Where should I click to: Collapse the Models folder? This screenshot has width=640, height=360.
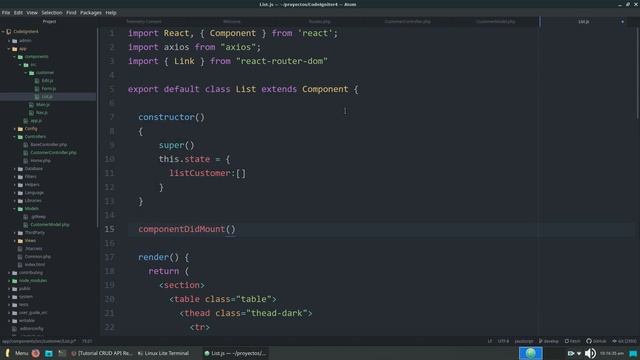coord(15,209)
